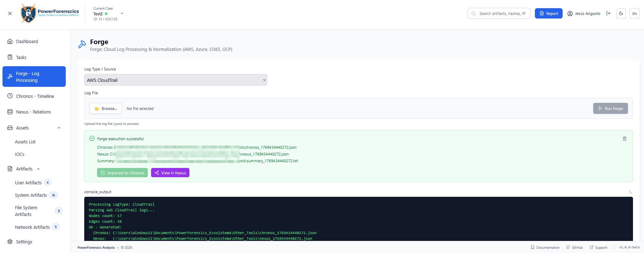The height and width of the screenshot is (253, 644).
Task: Switch language with the EN button
Action: (634, 14)
